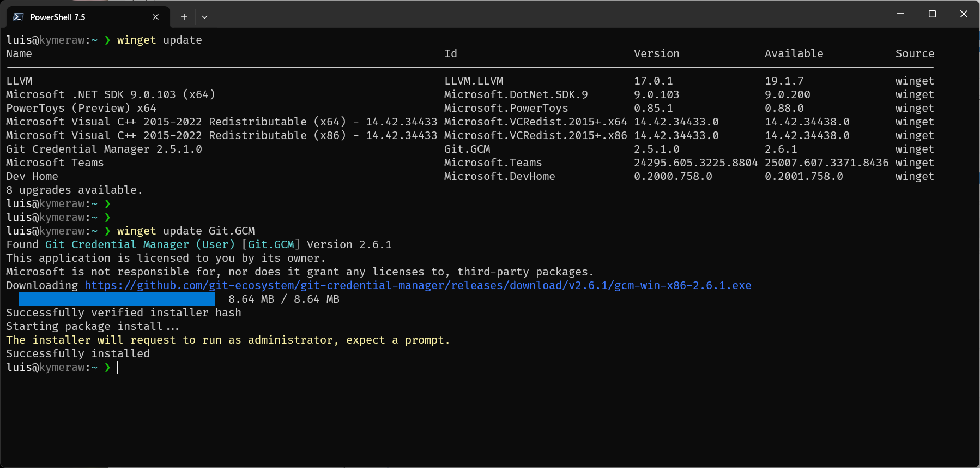The width and height of the screenshot is (980, 468).
Task: Click 'Successfully verified installer hash' line
Action: 124,313
